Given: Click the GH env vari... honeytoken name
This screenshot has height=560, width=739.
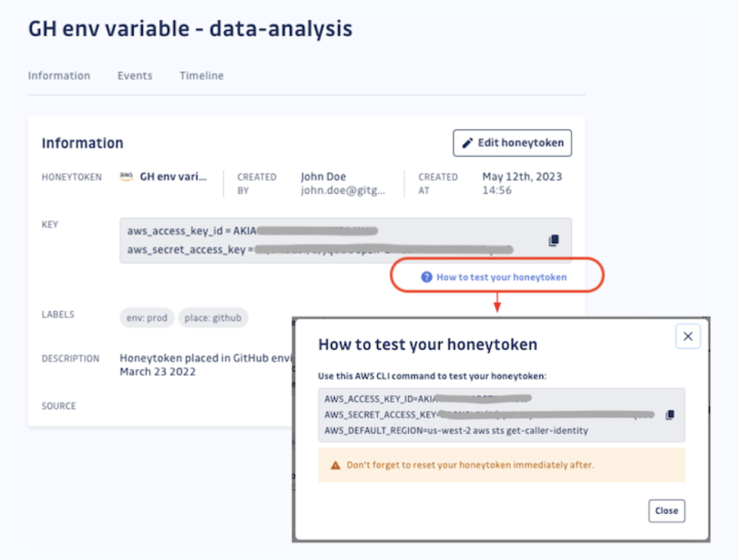Looking at the screenshot, I should coord(173,177).
